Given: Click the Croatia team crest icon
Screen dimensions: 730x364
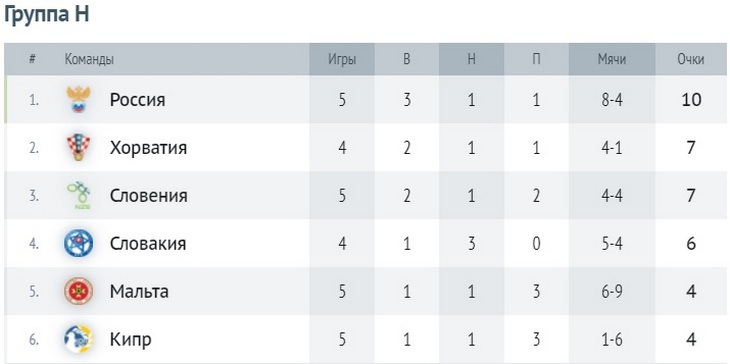Looking at the screenshot, I should point(79,147).
